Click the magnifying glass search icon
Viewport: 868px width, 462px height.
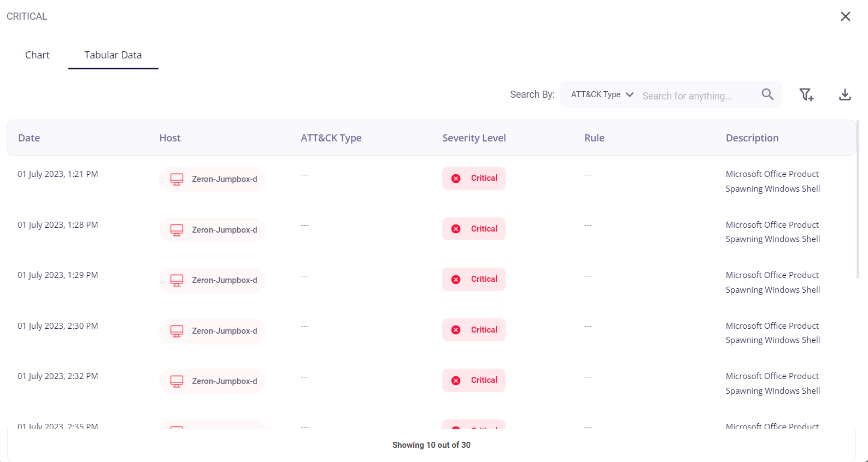767,94
